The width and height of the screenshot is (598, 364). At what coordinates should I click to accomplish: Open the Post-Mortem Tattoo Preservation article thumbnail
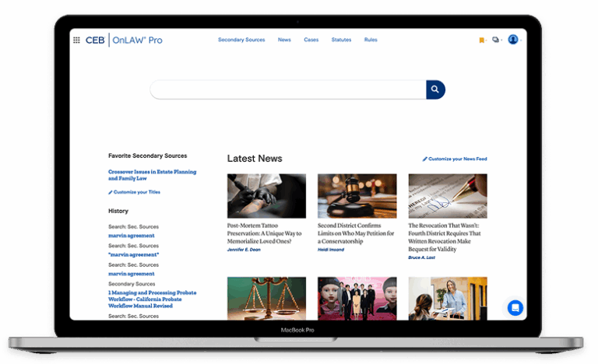tap(266, 195)
